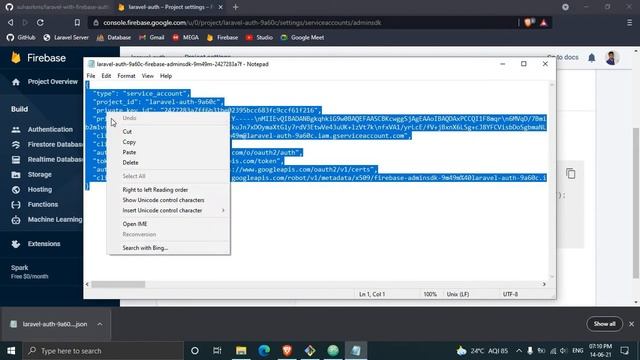Choose Search with Bing option

pyautogui.click(x=169, y=248)
